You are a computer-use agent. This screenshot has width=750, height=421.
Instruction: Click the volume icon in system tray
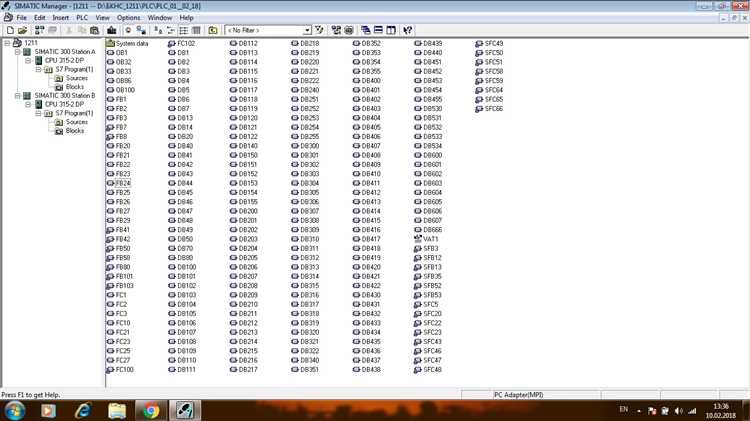(x=679, y=411)
